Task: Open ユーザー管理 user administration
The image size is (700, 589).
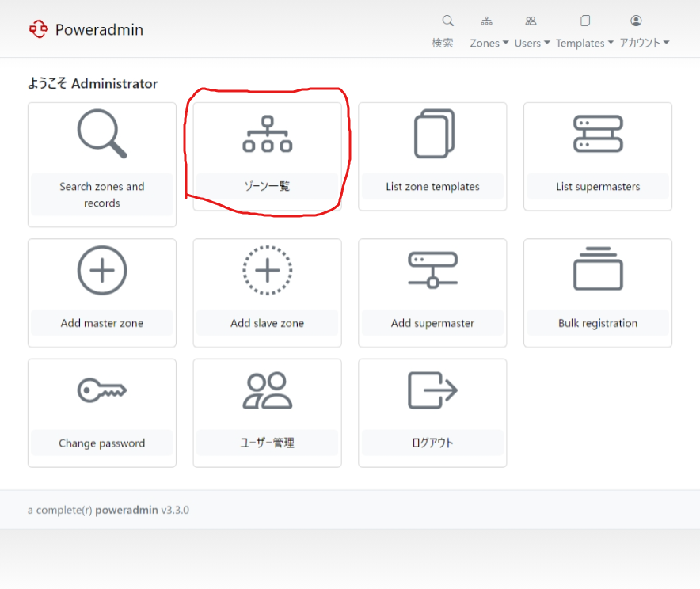Action: 268,443
